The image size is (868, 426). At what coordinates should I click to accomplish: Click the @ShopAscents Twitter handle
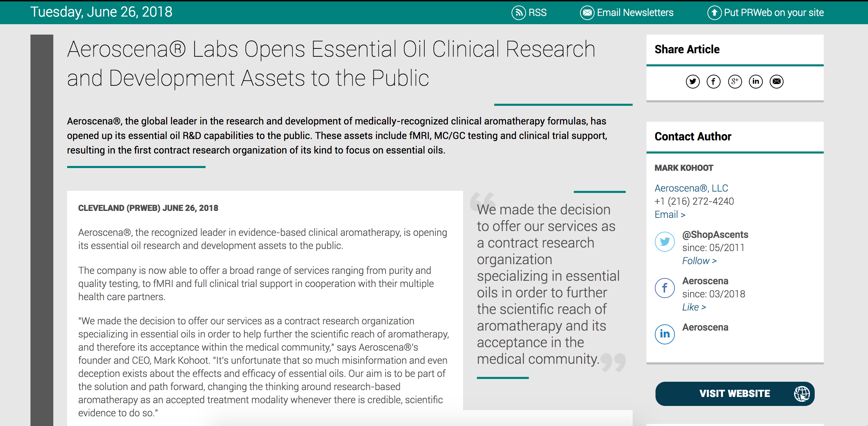tap(715, 234)
